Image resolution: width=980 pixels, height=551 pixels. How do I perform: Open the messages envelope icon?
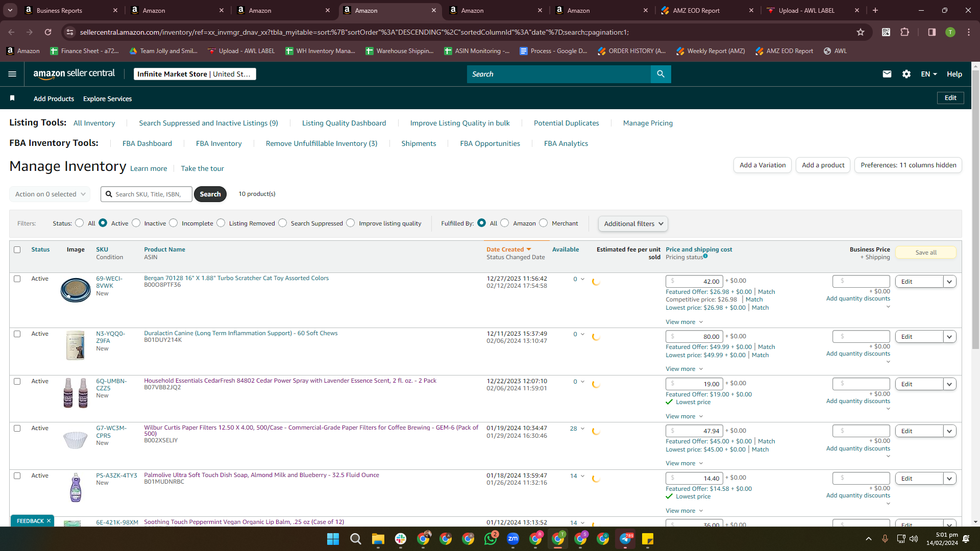pos(887,74)
